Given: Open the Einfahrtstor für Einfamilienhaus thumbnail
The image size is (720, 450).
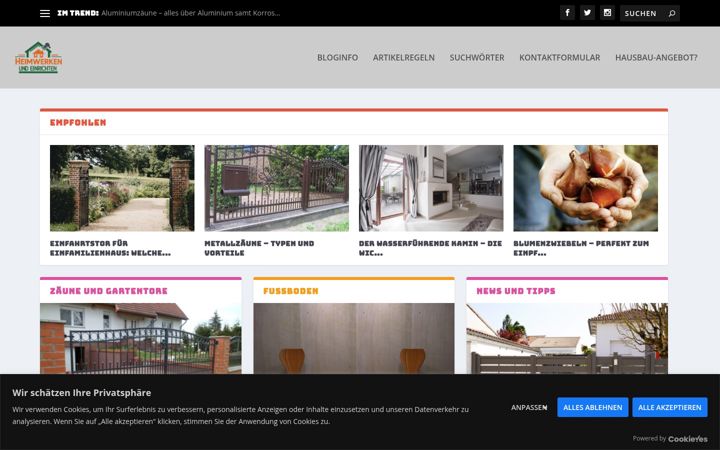Looking at the screenshot, I should coord(122,188).
